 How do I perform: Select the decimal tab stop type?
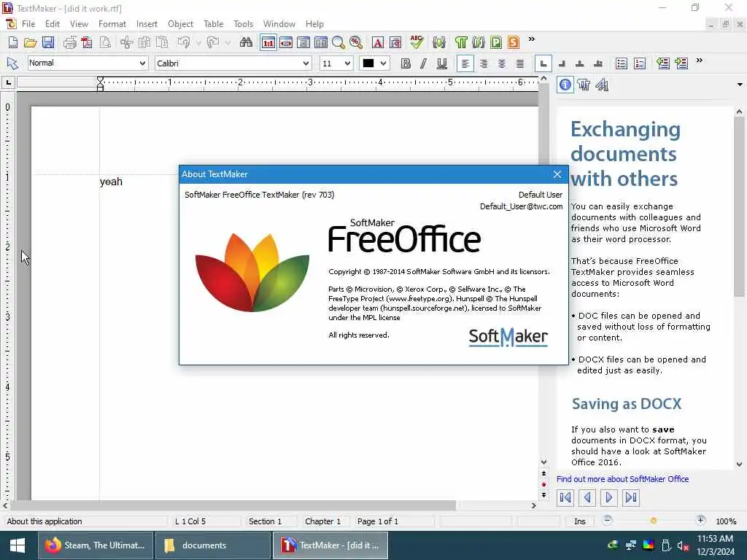(598, 63)
